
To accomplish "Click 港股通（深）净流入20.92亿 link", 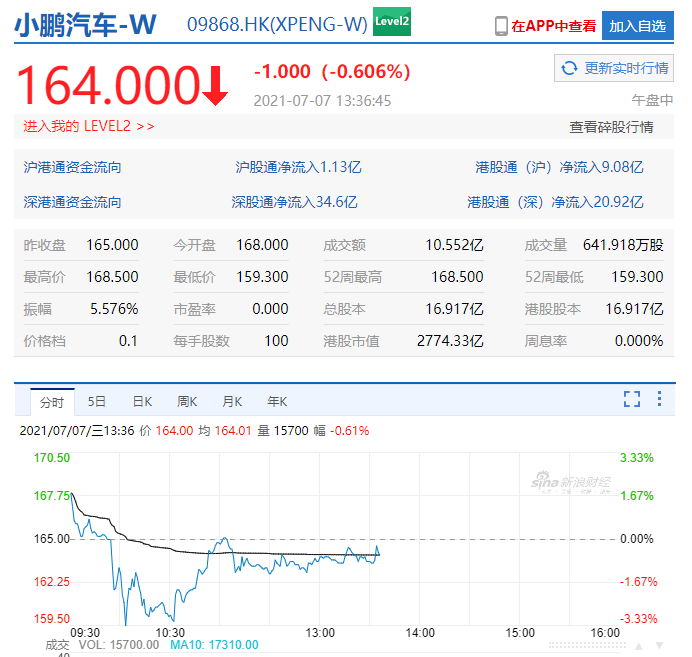I will (555, 202).
